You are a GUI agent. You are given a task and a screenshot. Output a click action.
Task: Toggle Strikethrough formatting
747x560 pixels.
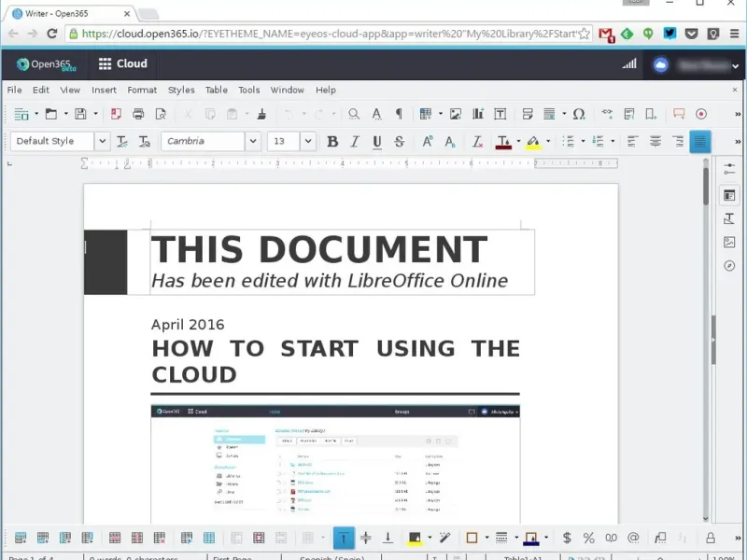tap(400, 142)
